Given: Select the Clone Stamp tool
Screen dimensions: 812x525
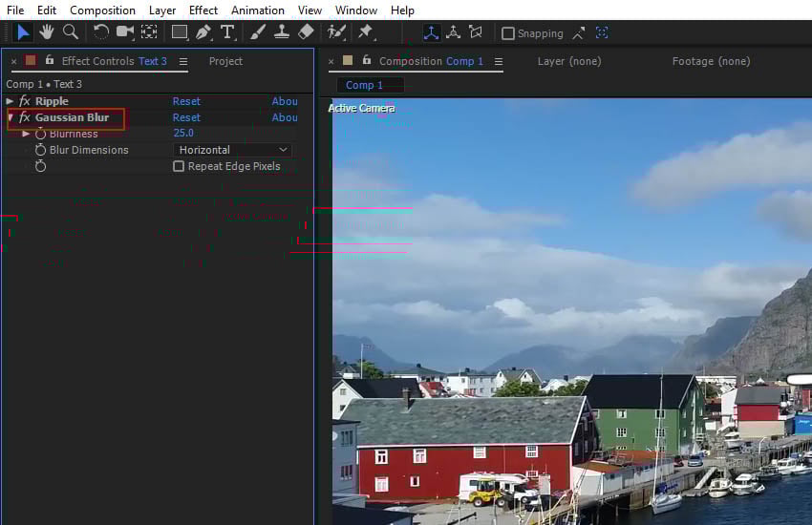Looking at the screenshot, I should coord(282,32).
